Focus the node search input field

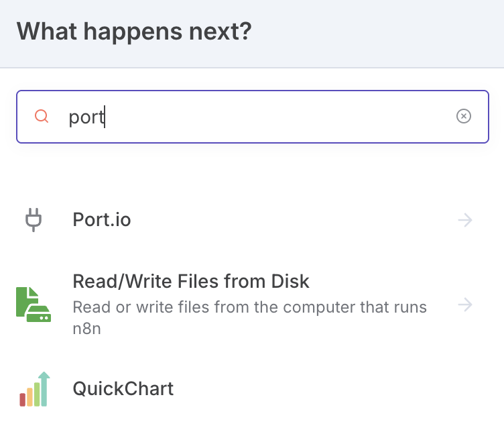(x=268, y=117)
